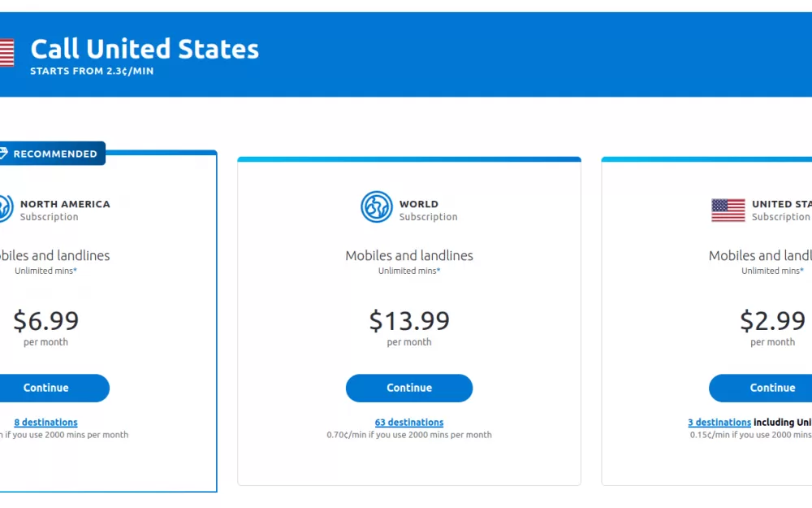
Task: Click the Starts from 2.3¢/min subtitle
Action: coord(92,71)
